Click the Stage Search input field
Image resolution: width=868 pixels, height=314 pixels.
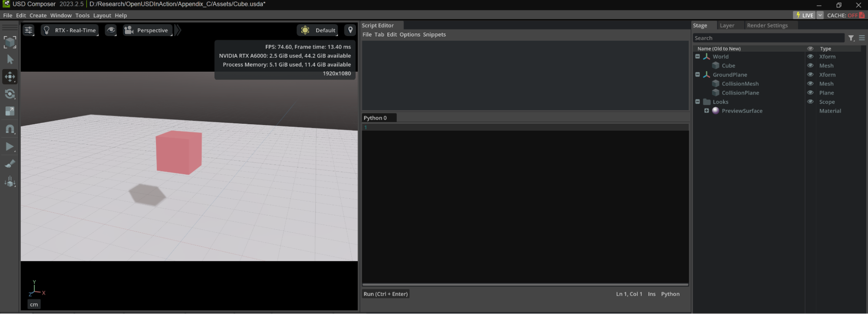[768, 38]
